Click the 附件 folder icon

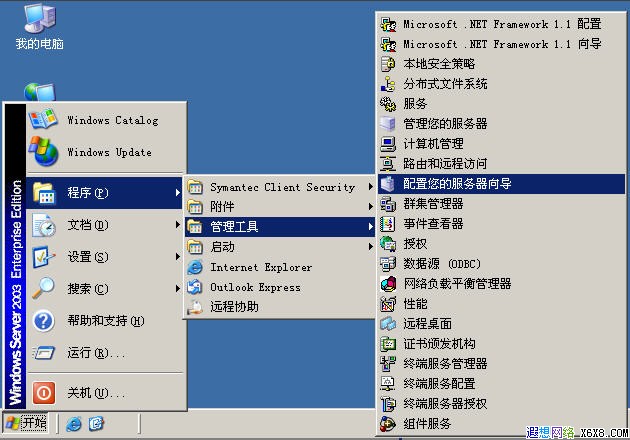195,207
